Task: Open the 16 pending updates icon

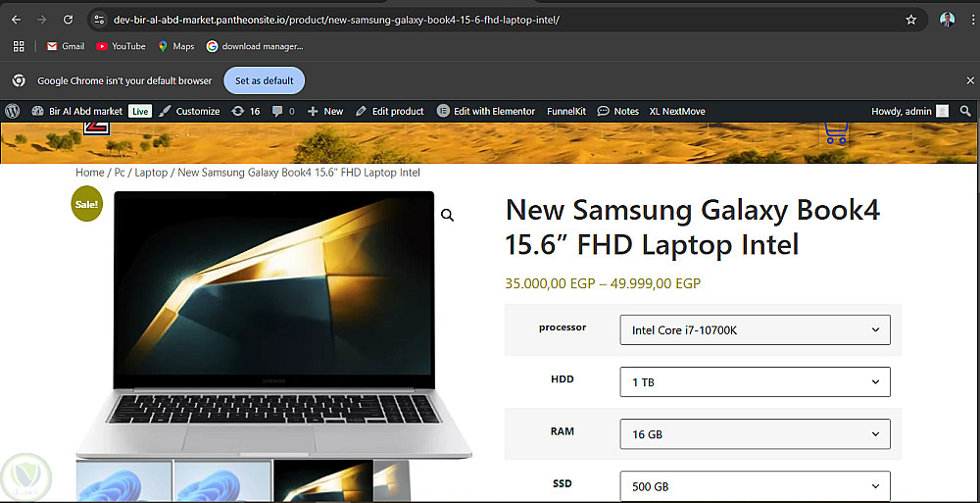Action: point(246,112)
